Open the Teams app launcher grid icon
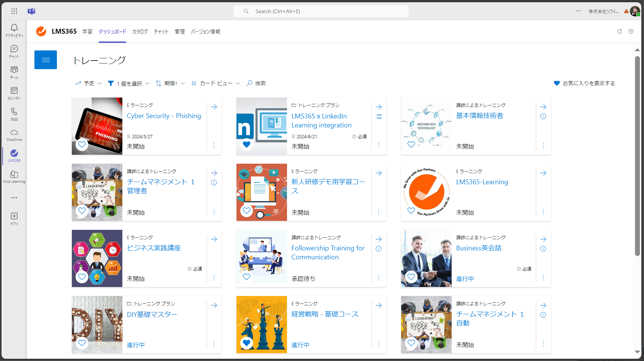The height and width of the screenshot is (361, 644). tap(14, 11)
